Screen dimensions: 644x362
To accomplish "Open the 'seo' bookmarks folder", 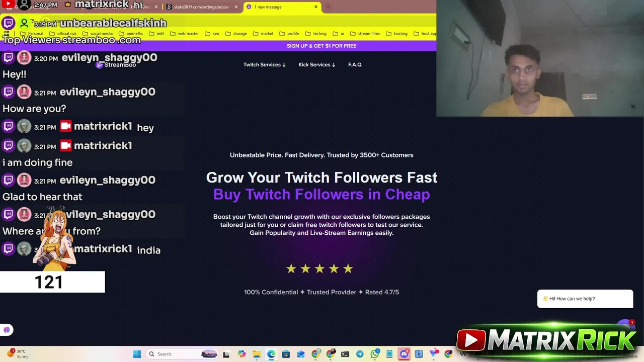I will [212, 34].
